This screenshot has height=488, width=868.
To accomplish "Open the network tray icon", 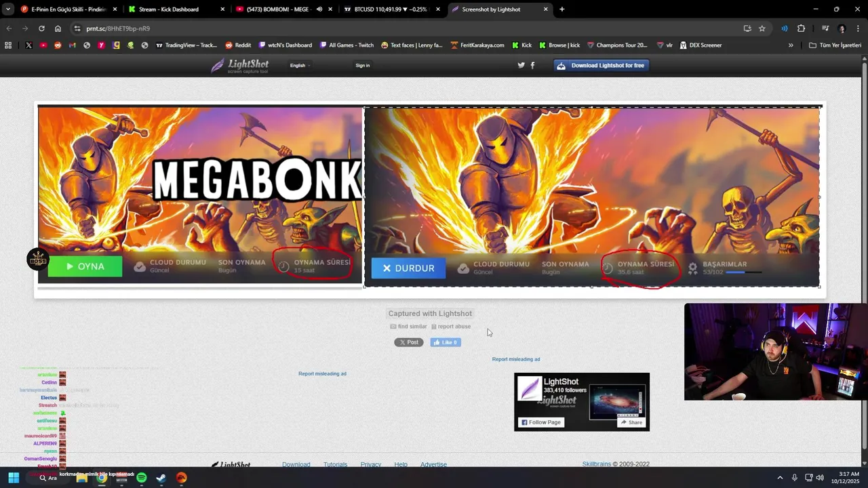I will pyautogui.click(x=808, y=478).
